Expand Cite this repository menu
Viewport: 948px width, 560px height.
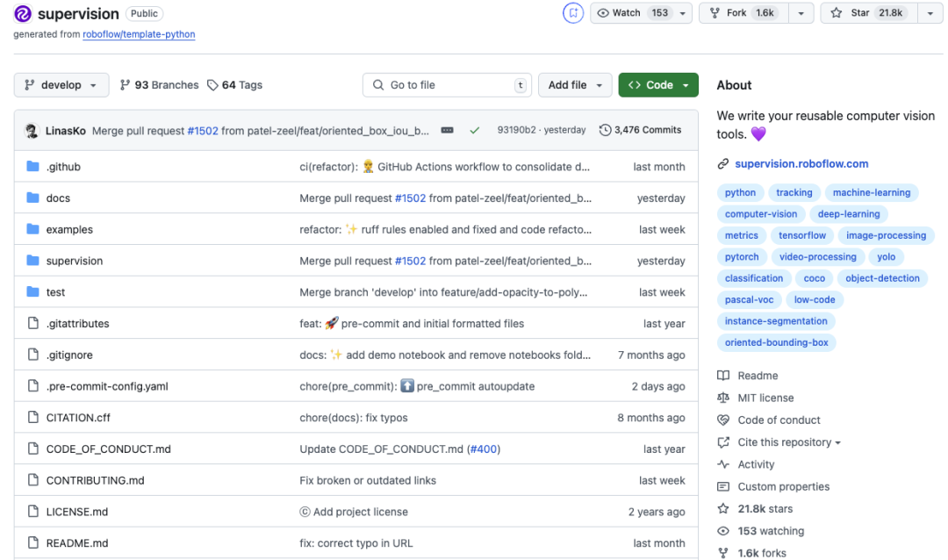point(789,442)
